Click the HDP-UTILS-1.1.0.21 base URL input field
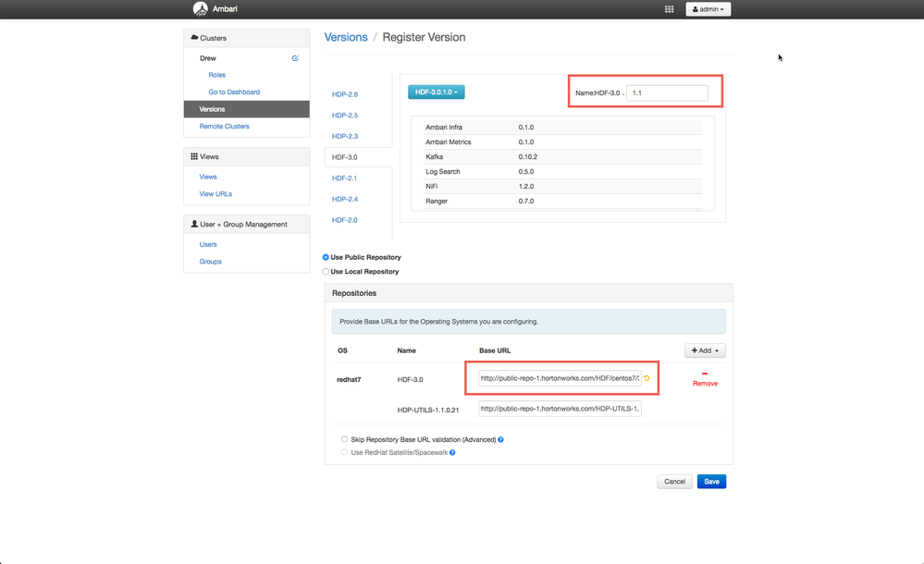 pos(560,409)
